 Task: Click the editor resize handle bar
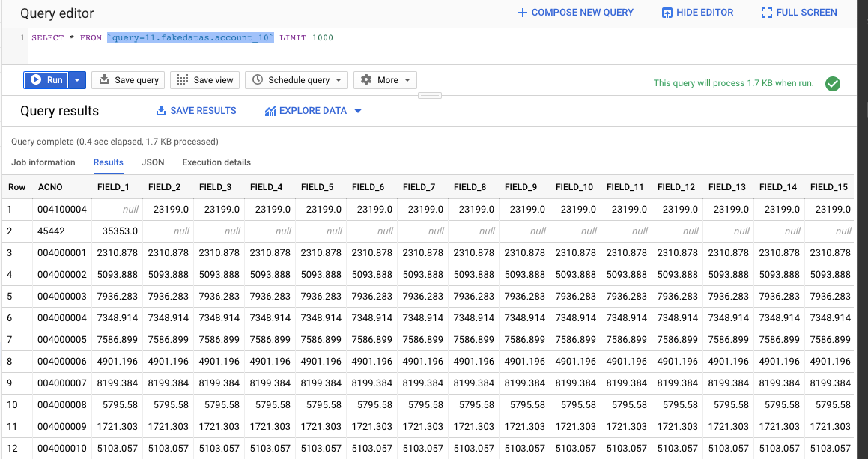tap(430, 95)
